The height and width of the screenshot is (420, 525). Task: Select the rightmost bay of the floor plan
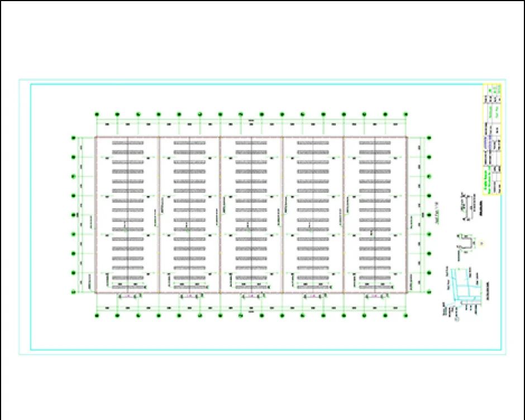375,214
